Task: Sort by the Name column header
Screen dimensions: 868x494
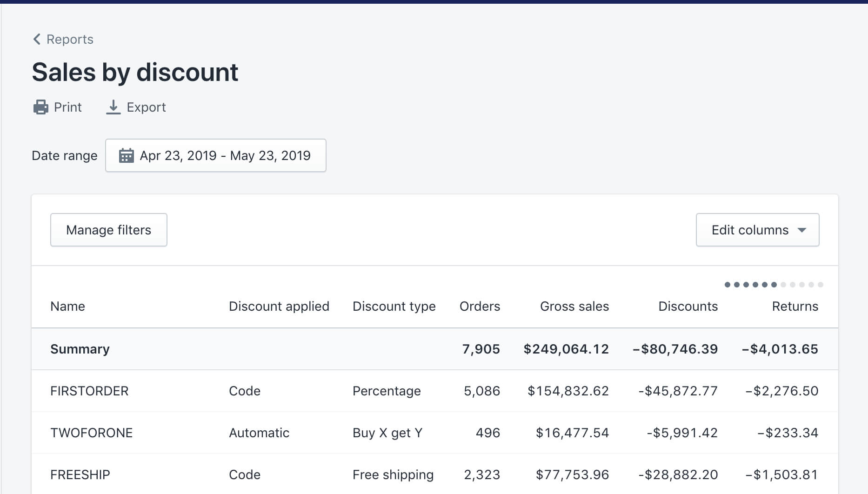Action: point(67,306)
